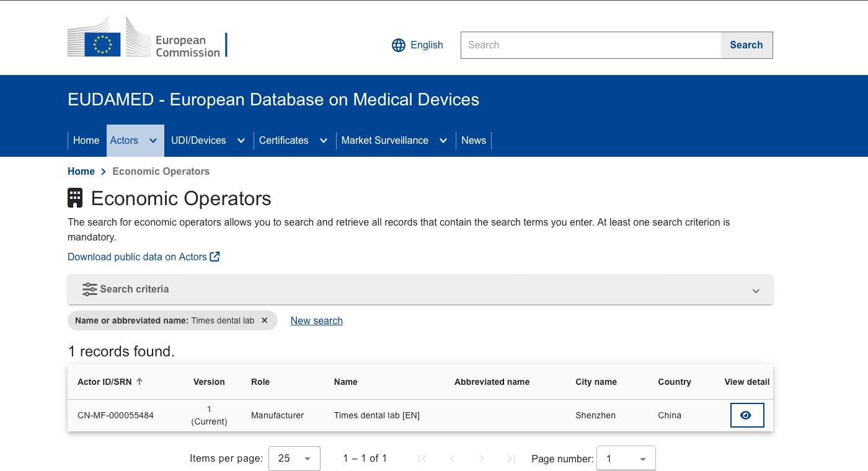
Task: Click the external link icon after Download public data
Action: click(x=215, y=257)
